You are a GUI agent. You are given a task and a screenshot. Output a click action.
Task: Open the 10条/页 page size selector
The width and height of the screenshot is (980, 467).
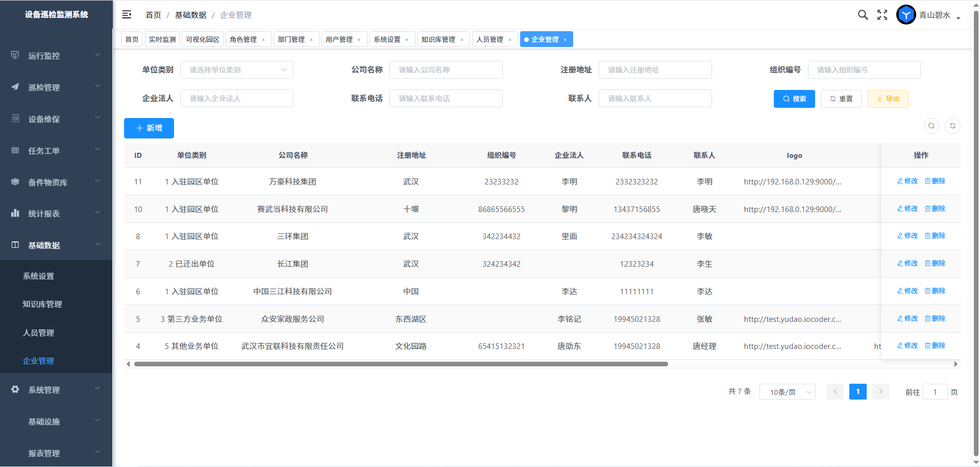787,392
